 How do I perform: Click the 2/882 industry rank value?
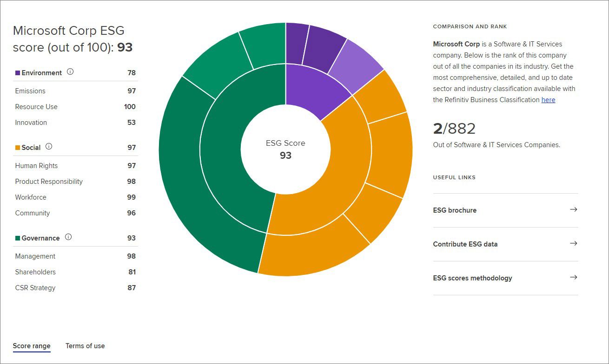pyautogui.click(x=454, y=129)
